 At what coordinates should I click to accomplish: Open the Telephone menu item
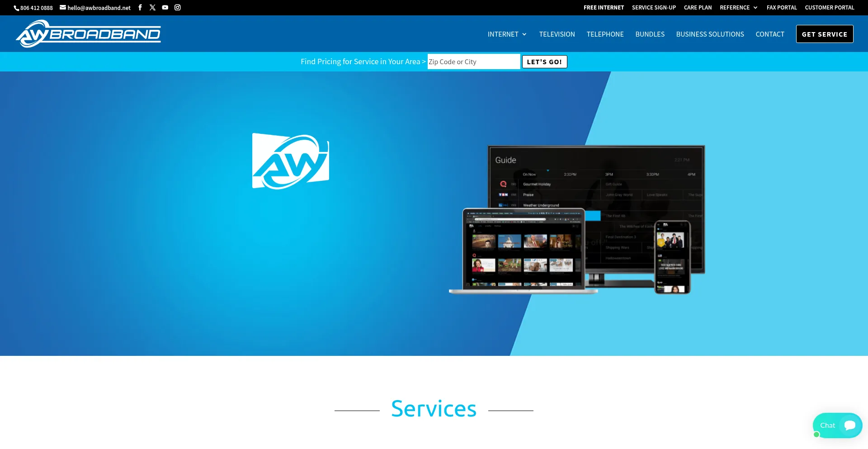click(x=605, y=34)
